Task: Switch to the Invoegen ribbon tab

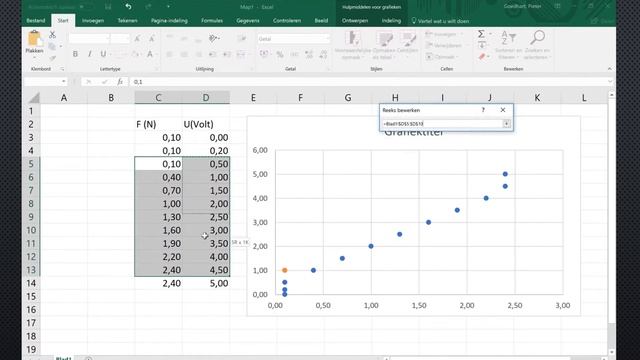Action: tap(93, 20)
